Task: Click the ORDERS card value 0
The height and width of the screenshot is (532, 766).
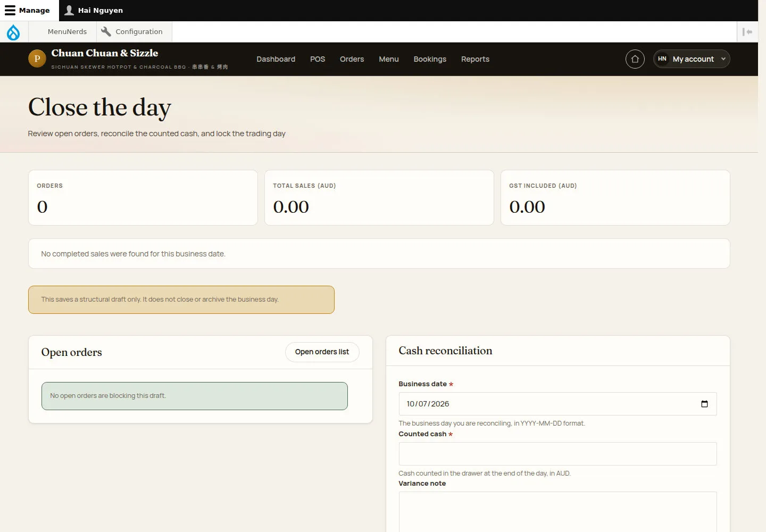Action: (43, 207)
